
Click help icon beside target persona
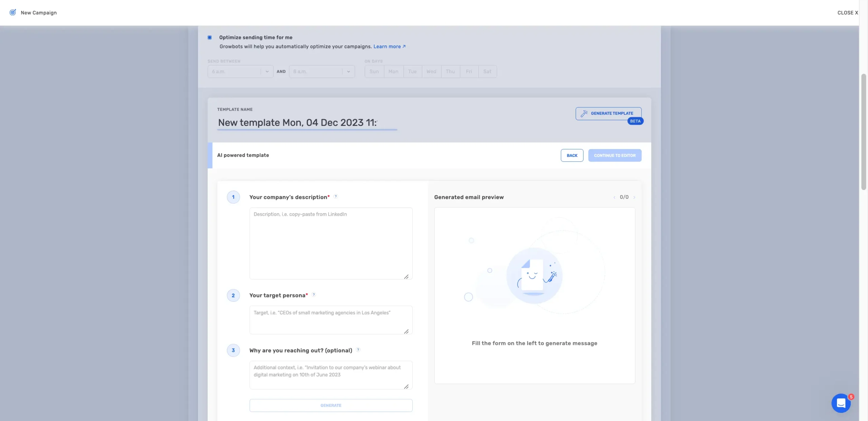pos(314,295)
